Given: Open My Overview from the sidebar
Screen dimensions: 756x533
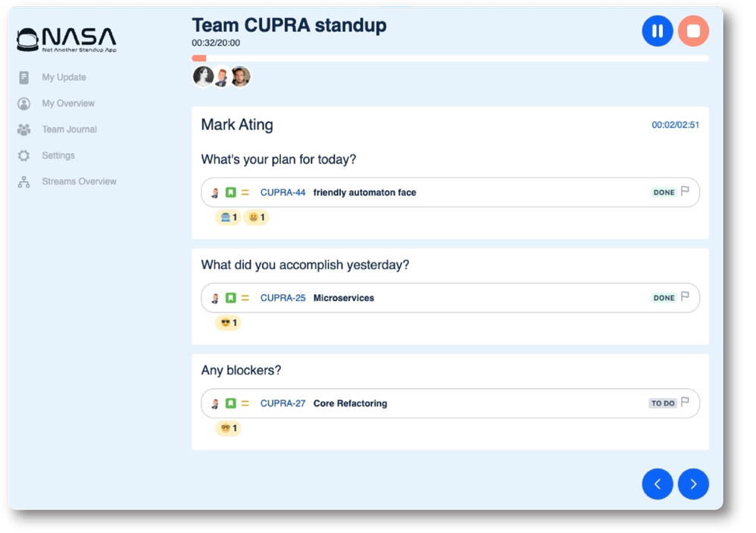Looking at the screenshot, I should pos(23,103).
